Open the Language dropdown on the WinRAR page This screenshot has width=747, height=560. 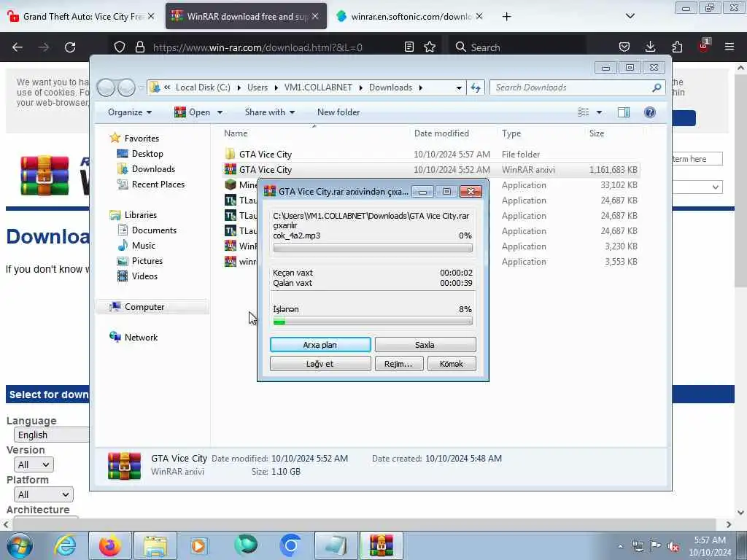pos(53,435)
